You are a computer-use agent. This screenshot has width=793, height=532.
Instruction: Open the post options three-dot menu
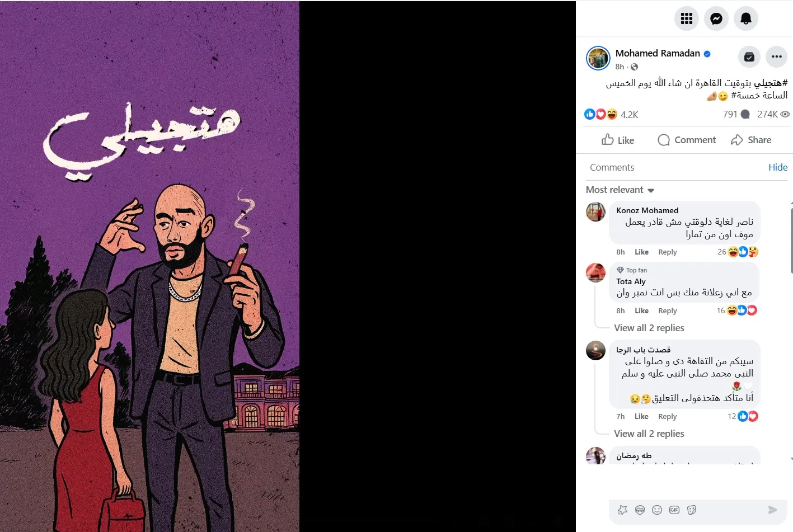coord(777,57)
